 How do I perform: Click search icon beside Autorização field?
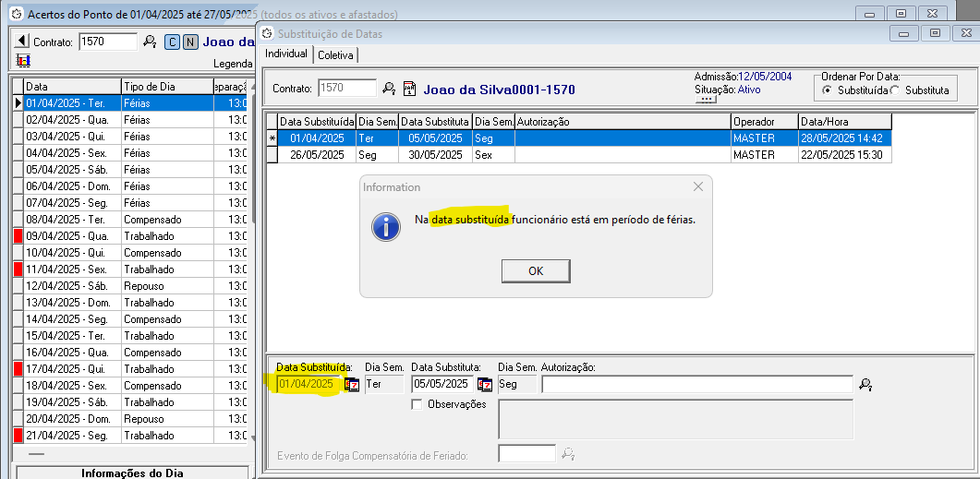click(865, 385)
